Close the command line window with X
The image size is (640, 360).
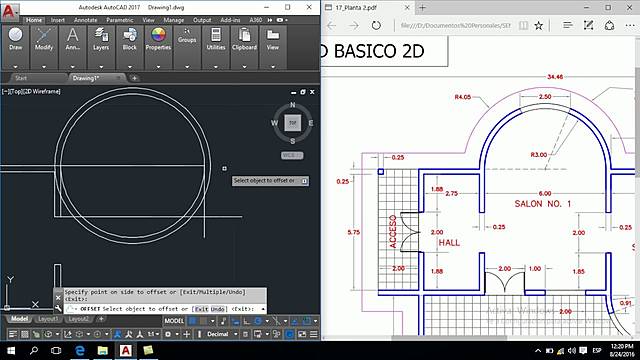[58, 298]
